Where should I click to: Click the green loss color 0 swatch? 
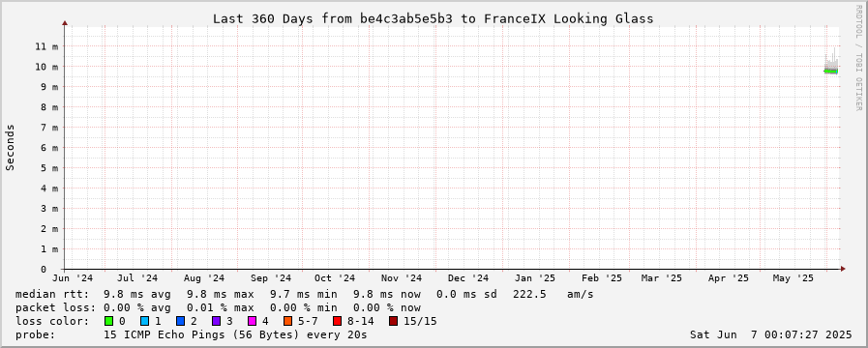pyautogui.click(x=108, y=321)
